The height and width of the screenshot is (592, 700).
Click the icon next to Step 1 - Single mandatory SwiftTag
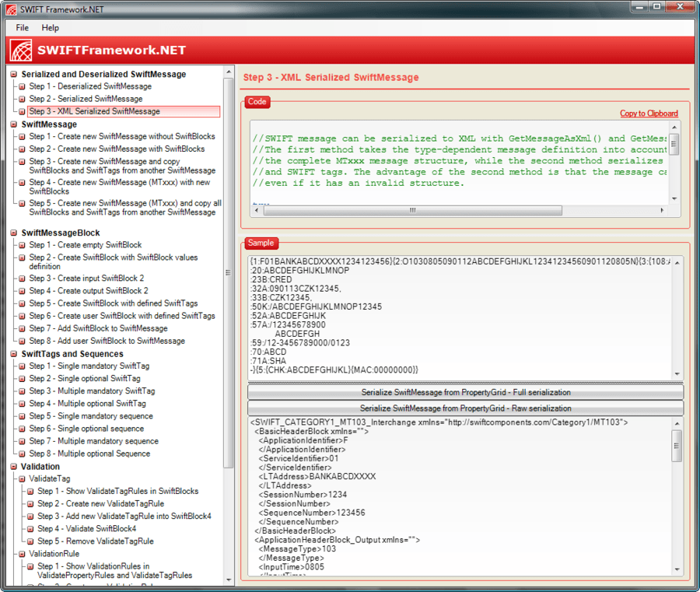23,366
